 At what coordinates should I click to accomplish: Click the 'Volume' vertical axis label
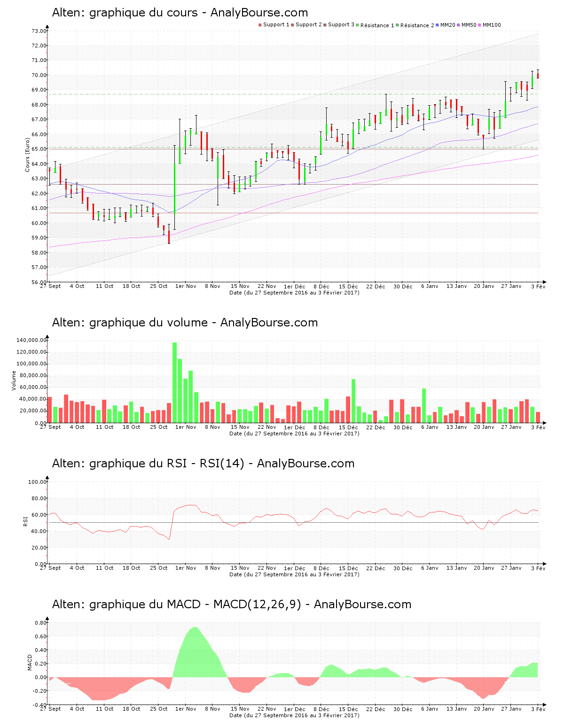[x=14, y=380]
